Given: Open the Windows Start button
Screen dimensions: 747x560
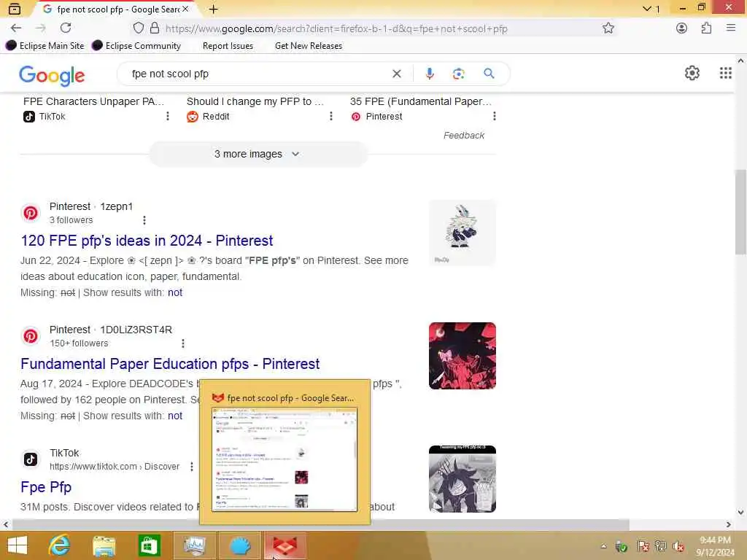Looking at the screenshot, I should click(x=18, y=545).
